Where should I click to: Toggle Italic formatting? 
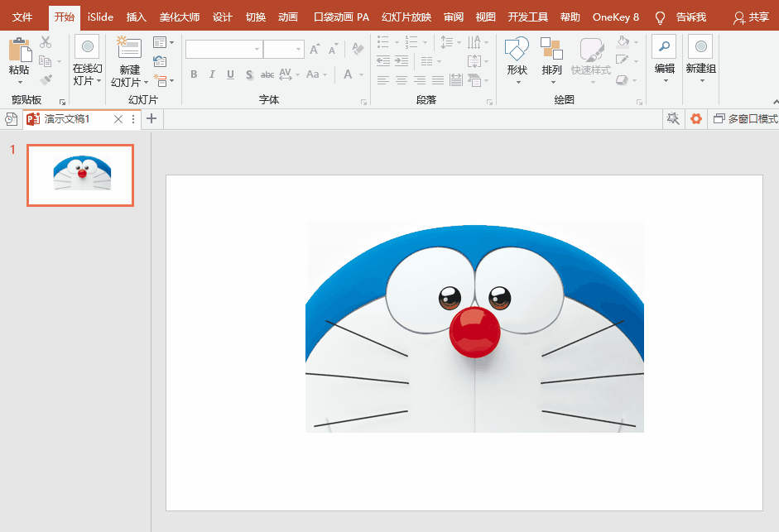pos(212,74)
